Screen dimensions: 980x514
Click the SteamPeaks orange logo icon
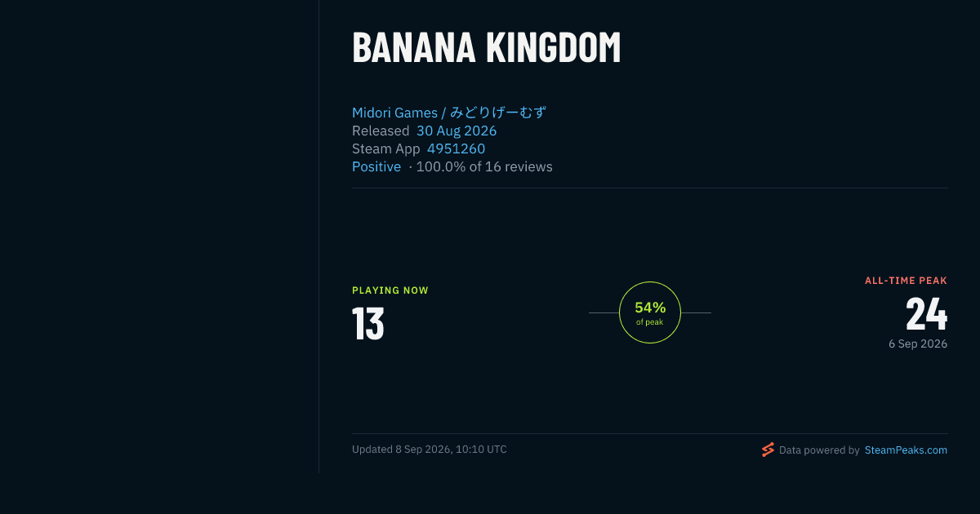tap(768, 450)
